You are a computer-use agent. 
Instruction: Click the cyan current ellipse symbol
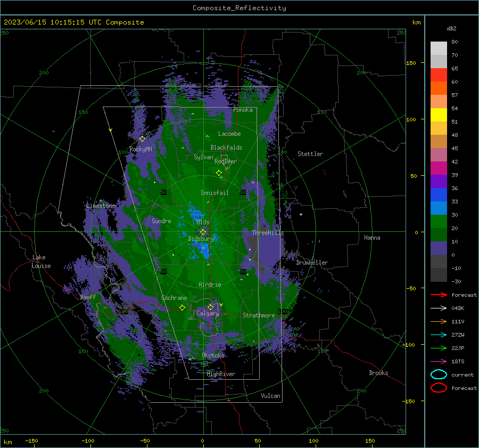click(439, 374)
